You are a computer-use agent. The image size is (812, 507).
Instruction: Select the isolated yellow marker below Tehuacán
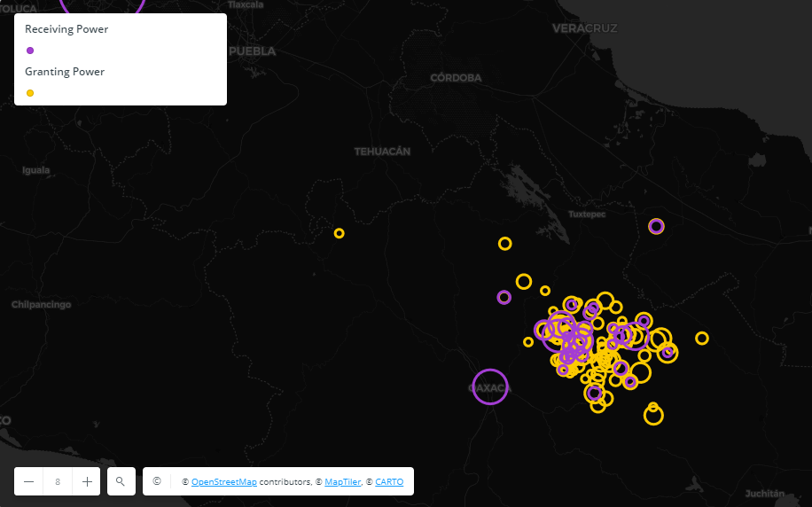point(339,233)
